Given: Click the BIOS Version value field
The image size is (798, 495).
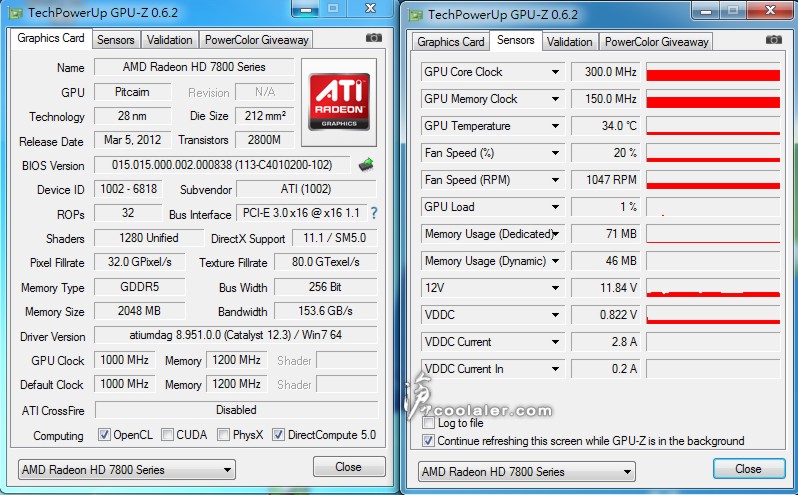Looking at the screenshot, I should click(222, 165).
